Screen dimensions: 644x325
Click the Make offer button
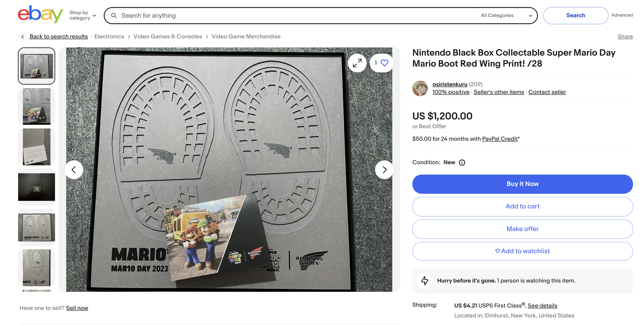tap(522, 229)
